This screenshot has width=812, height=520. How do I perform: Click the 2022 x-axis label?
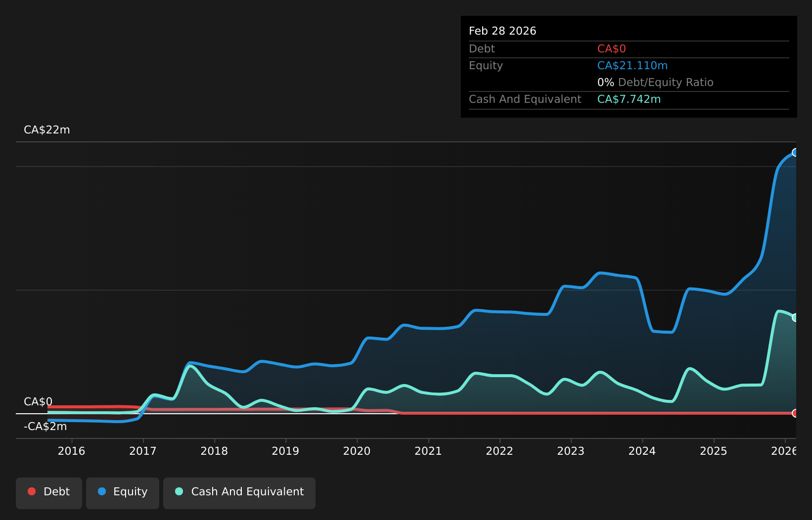click(x=500, y=451)
